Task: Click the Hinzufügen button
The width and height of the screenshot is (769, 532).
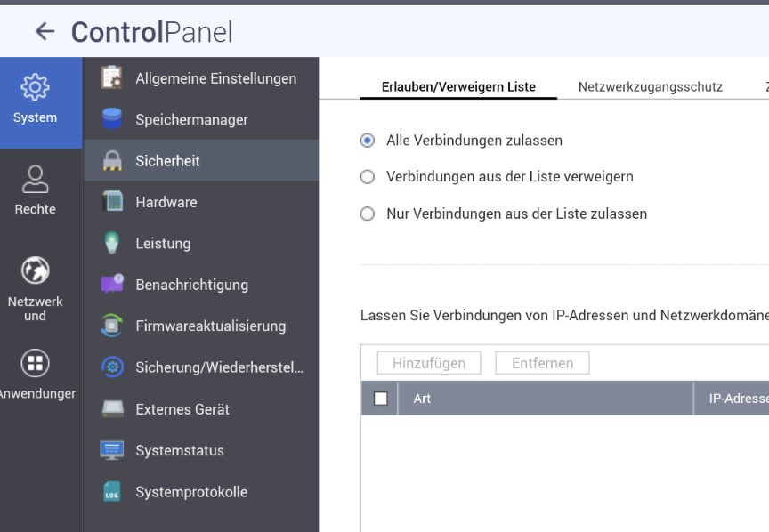Action: tap(428, 363)
